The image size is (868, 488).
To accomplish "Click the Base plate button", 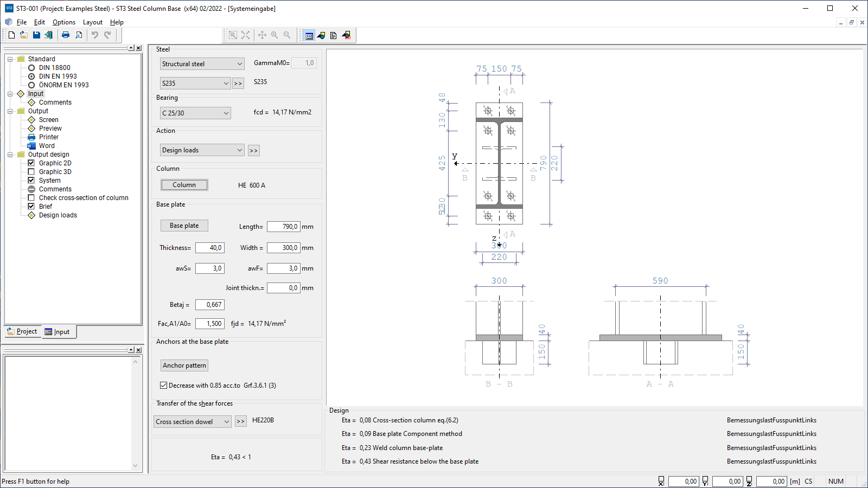I will (184, 226).
